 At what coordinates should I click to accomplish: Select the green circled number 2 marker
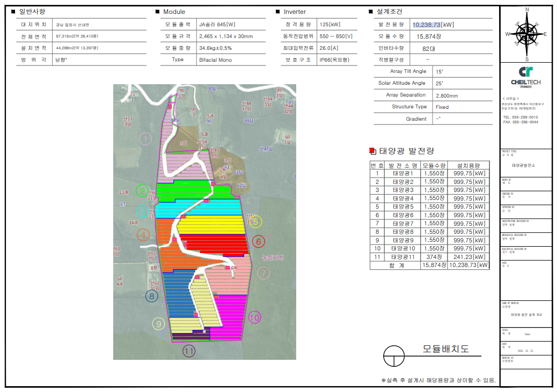[x=142, y=190]
